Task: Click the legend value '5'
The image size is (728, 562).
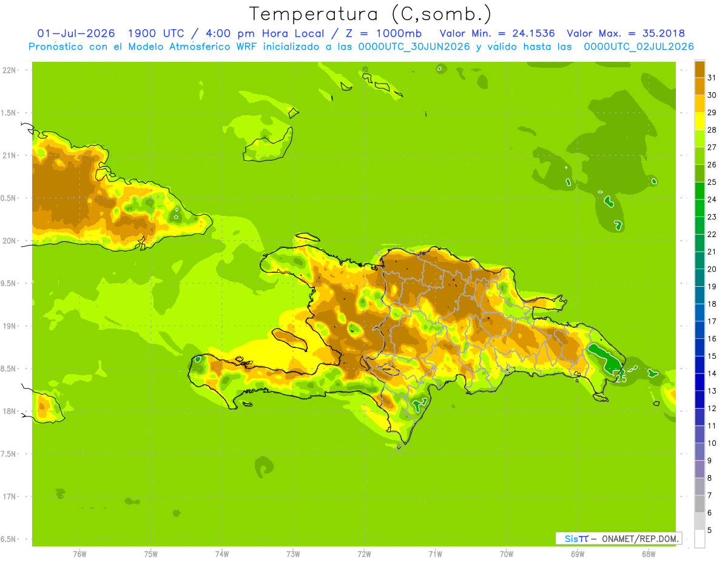Action: coord(710,530)
